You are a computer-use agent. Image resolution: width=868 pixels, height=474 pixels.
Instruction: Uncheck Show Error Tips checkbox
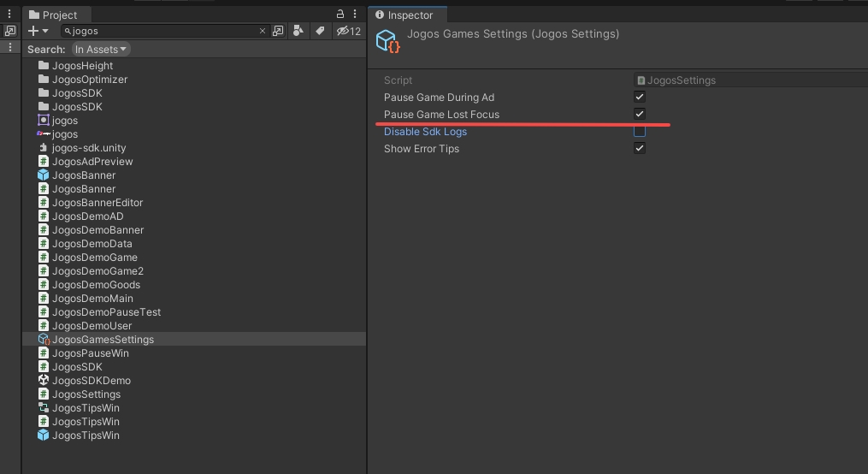[639, 149]
